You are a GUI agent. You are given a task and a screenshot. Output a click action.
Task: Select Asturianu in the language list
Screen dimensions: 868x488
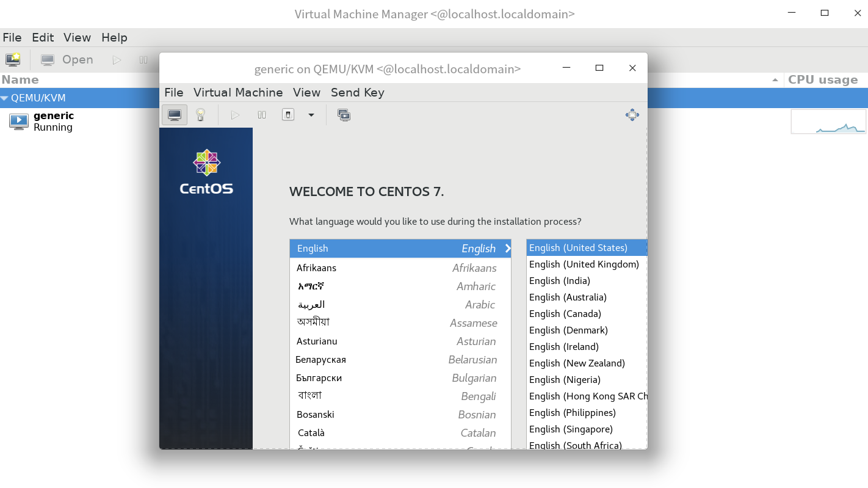[400, 341]
